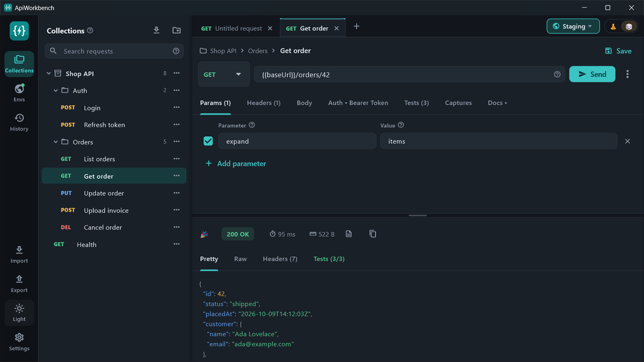Click the help icon inside the search box
The width and height of the screenshot is (644, 362).
point(176,51)
